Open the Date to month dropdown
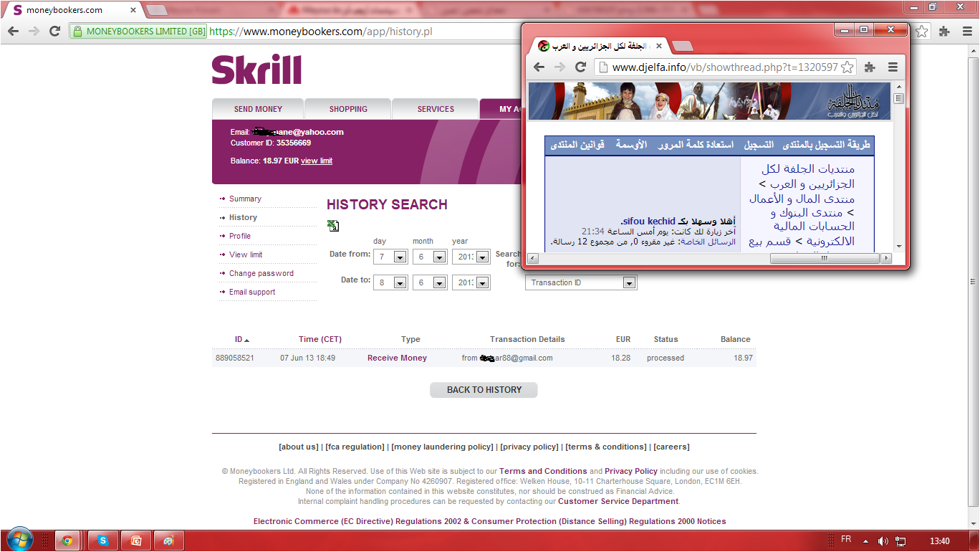 (x=430, y=282)
